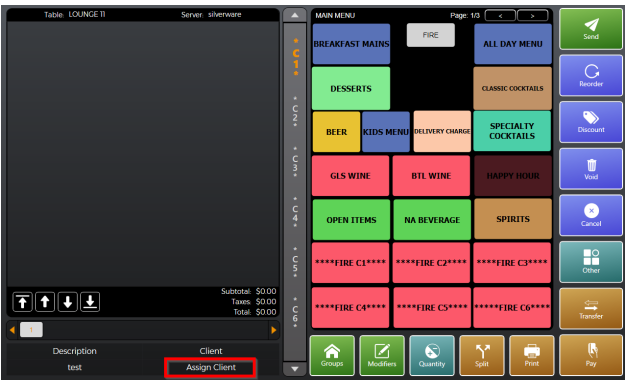Image resolution: width=630 pixels, height=384 pixels.
Task: Open the Pay screen
Action: [x=591, y=355]
